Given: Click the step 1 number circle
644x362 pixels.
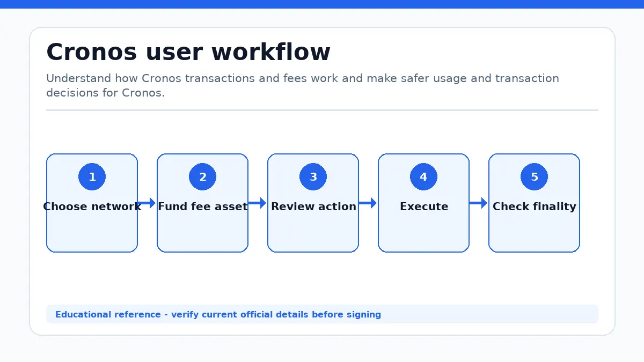Looking at the screenshot, I should [x=92, y=177].
